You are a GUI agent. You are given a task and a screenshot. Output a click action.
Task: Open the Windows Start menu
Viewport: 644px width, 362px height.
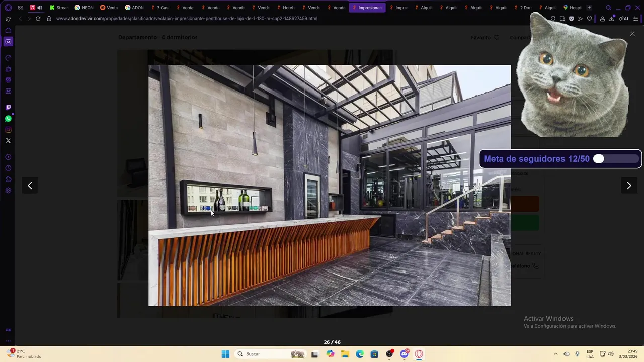click(x=225, y=354)
